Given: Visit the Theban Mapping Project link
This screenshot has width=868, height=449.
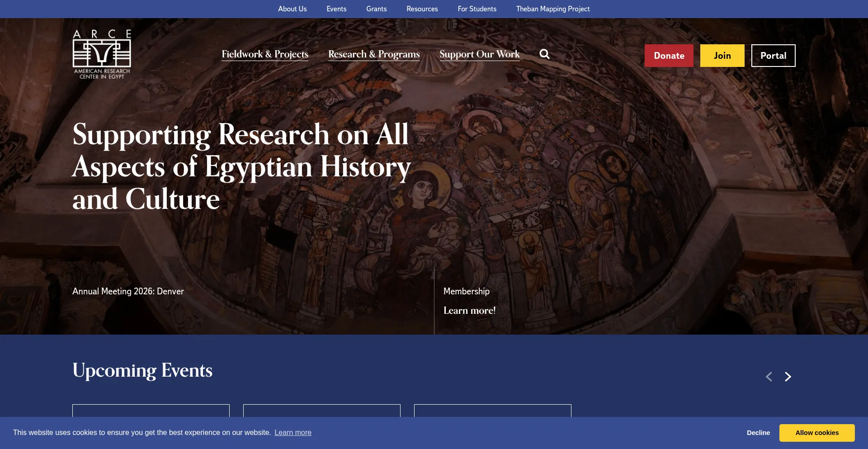Looking at the screenshot, I should coord(552,9).
